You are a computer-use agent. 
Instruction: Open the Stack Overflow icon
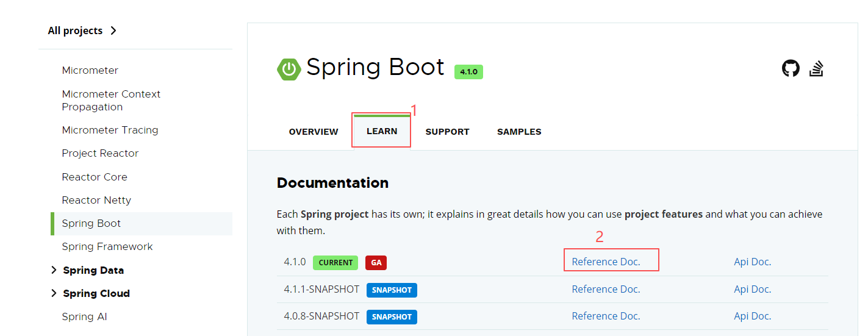tap(817, 68)
